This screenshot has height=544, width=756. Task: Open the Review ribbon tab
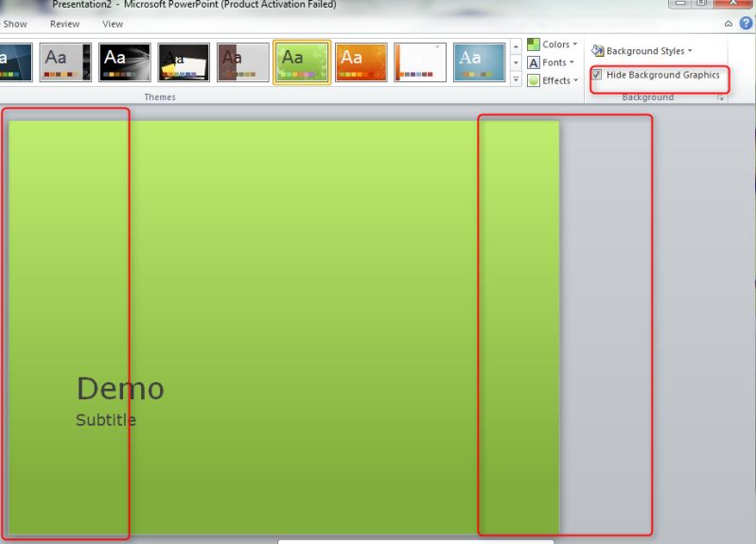(64, 24)
